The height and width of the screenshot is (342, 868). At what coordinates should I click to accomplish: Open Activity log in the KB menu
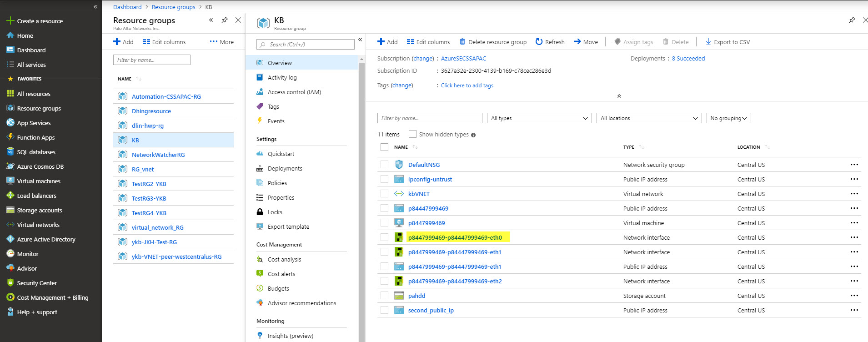tap(282, 77)
